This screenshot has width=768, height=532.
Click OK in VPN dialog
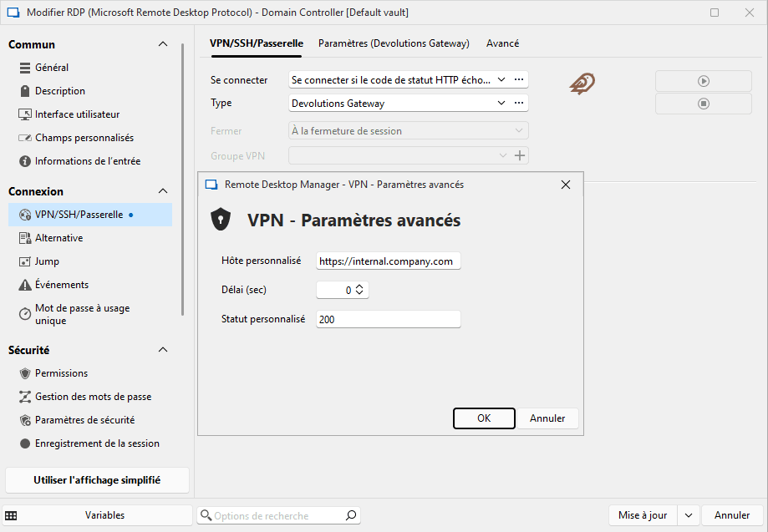(484, 418)
